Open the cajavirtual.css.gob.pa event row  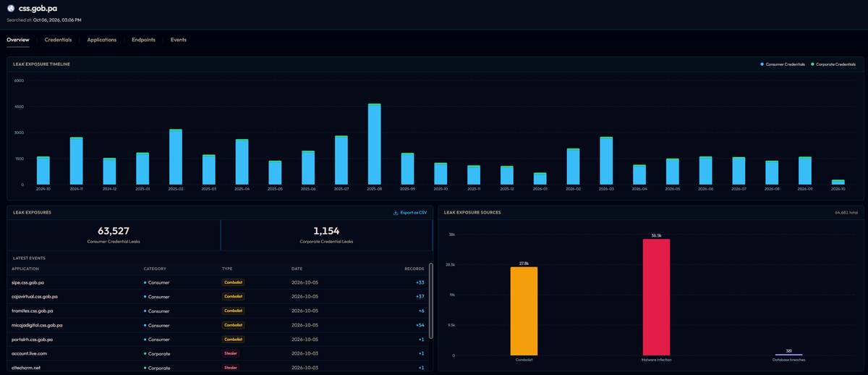pyautogui.click(x=218, y=296)
